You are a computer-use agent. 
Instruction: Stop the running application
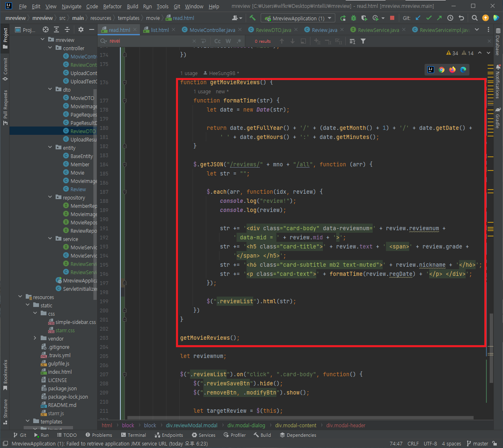click(x=392, y=18)
